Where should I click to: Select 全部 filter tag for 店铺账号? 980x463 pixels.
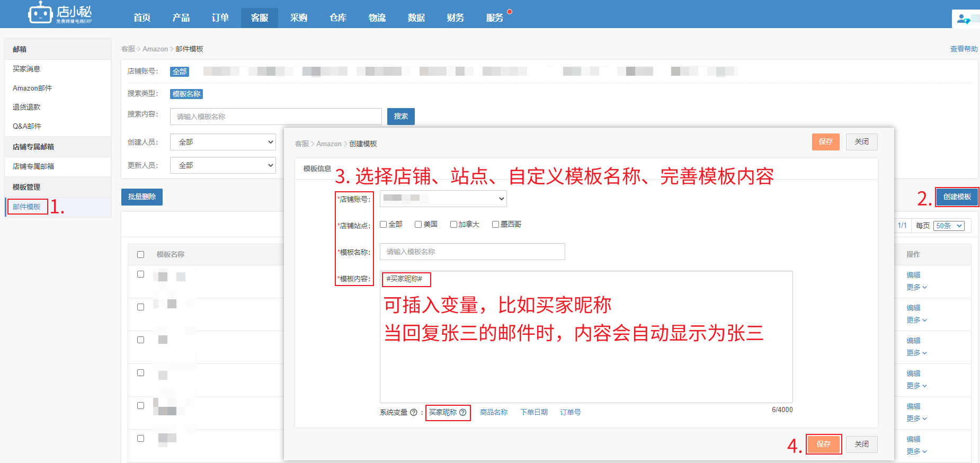(180, 72)
